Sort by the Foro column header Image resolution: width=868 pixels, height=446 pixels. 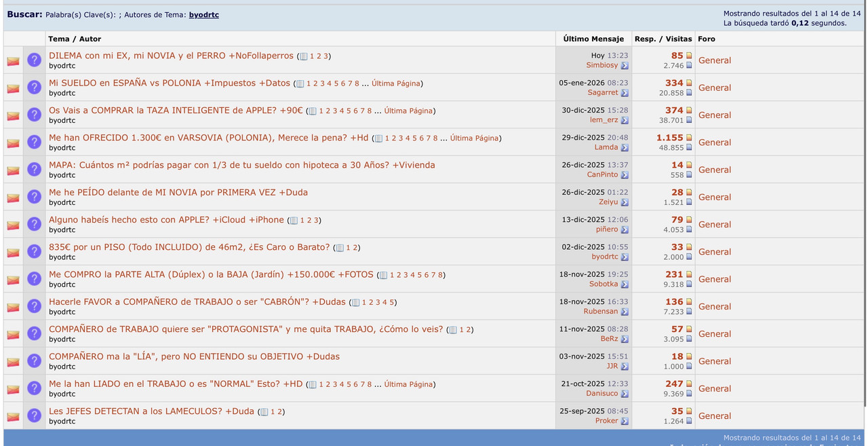(707, 39)
